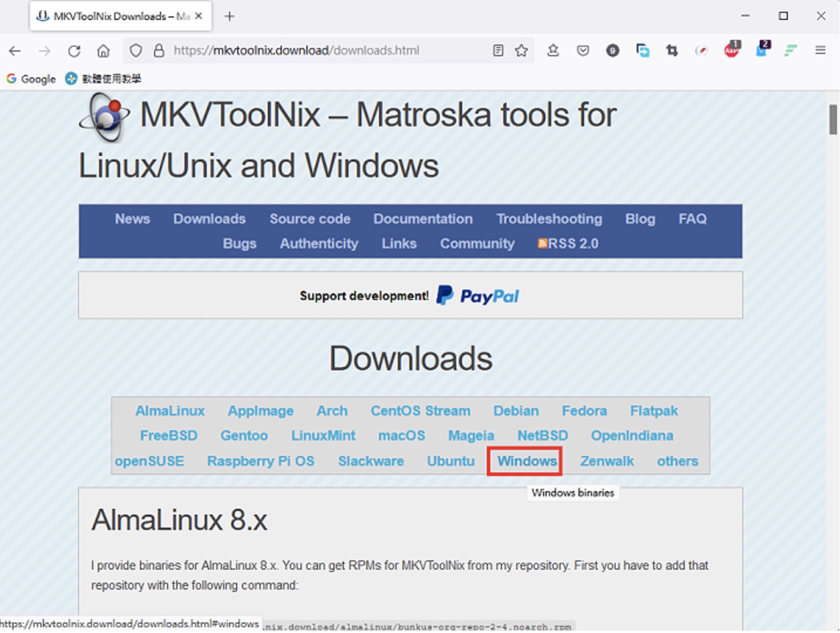
Task: Open the News navigation item
Action: (132, 219)
